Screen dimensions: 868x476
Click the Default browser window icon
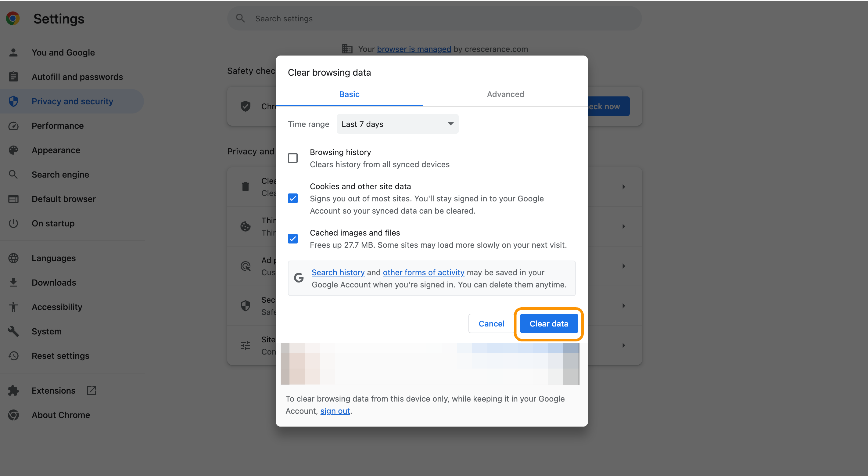(13, 199)
